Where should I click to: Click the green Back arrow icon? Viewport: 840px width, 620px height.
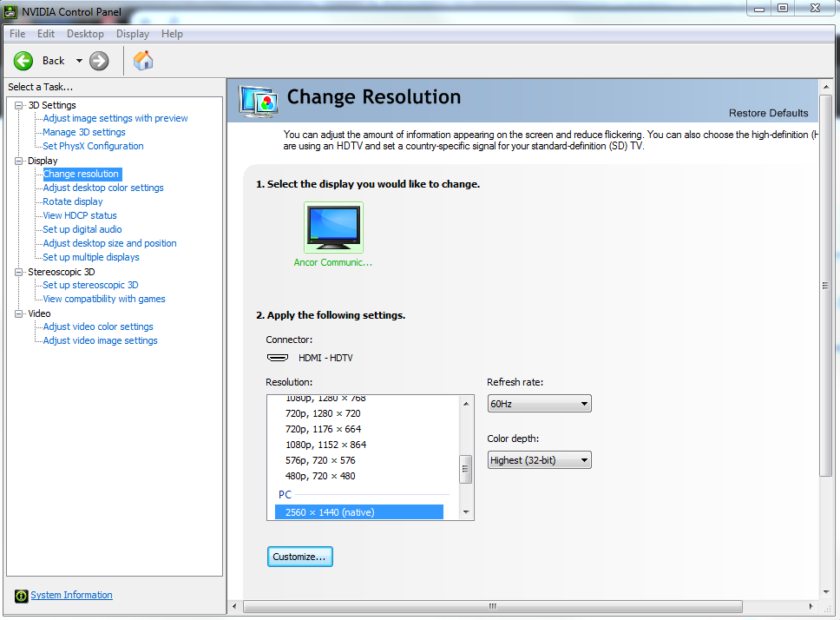[x=23, y=61]
